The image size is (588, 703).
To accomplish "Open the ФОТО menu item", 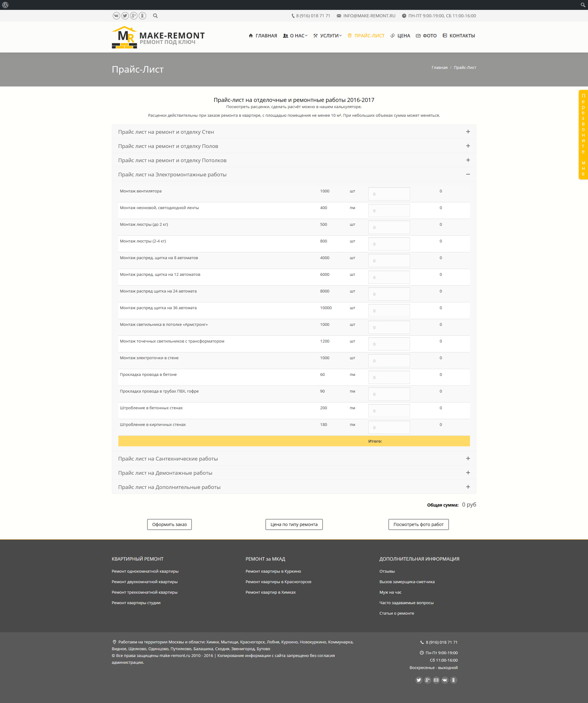I will click(426, 36).
